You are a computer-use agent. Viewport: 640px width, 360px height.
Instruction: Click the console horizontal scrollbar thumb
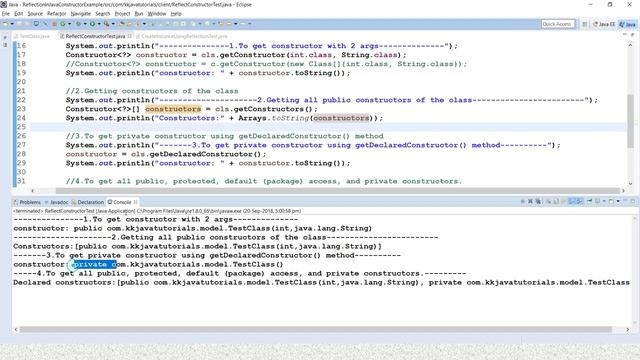315,329
